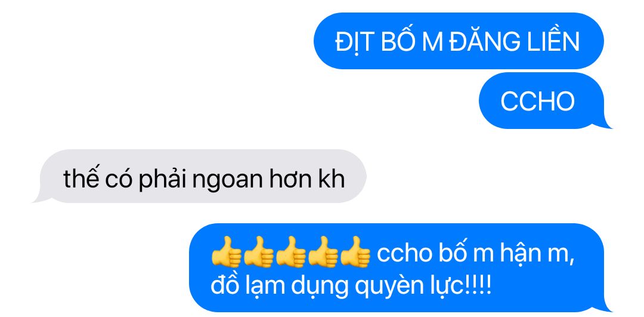Select the middle thumbs-up emoji of the five
The height and width of the screenshot is (317, 644).
coord(291,253)
